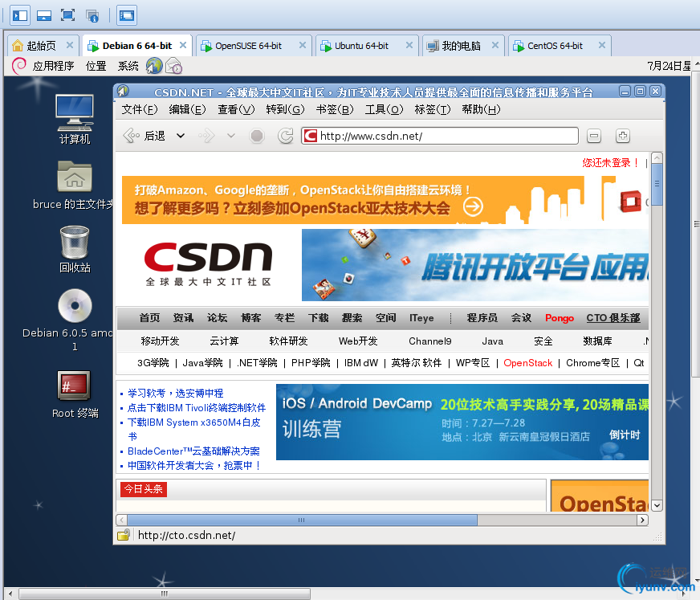Screen dimensions: 700x600
Task: Click the forward navigation arrow
Action: pos(206,136)
